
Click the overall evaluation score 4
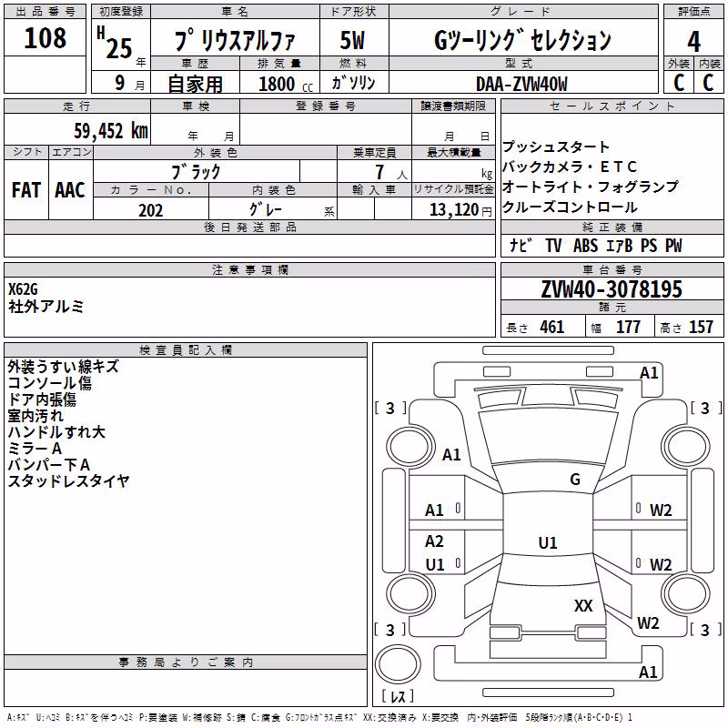[x=693, y=41]
